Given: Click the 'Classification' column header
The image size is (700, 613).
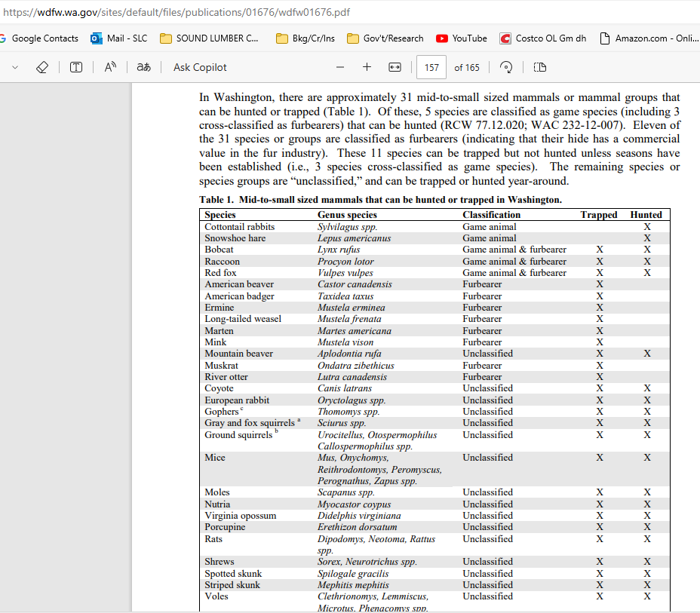Looking at the screenshot, I should click(492, 215).
